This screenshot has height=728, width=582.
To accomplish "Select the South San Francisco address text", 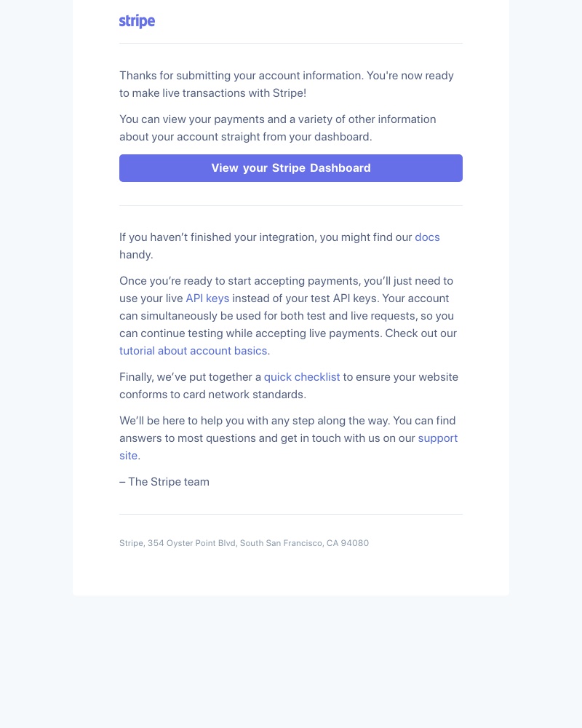I will pyautogui.click(x=244, y=543).
